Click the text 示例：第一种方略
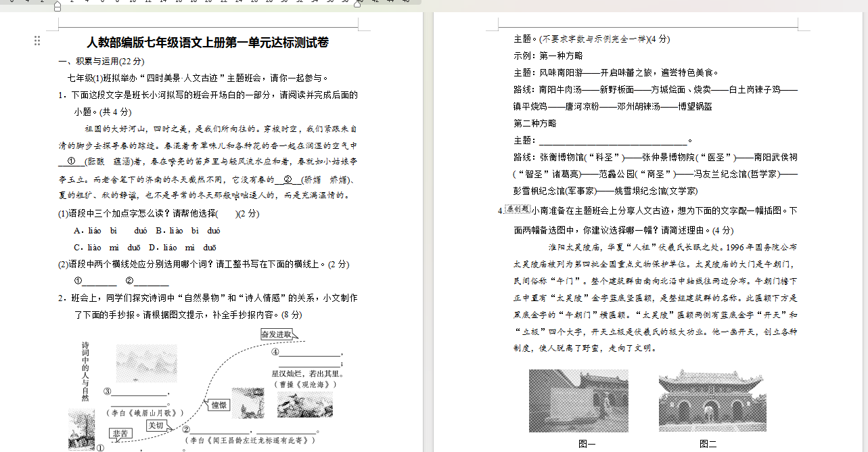The image size is (868, 452). tap(548, 55)
